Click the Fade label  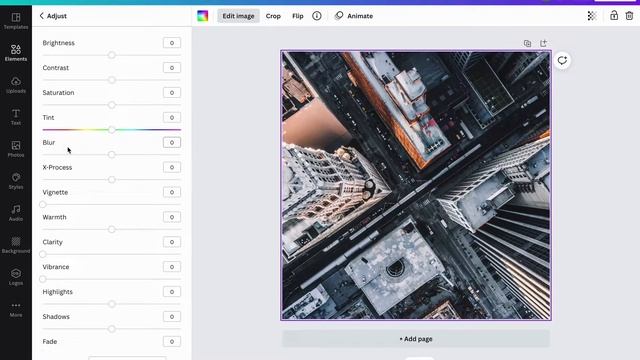50,342
